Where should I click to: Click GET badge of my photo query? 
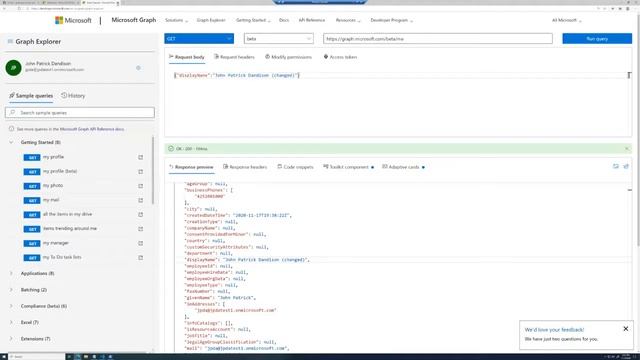[x=32, y=186]
